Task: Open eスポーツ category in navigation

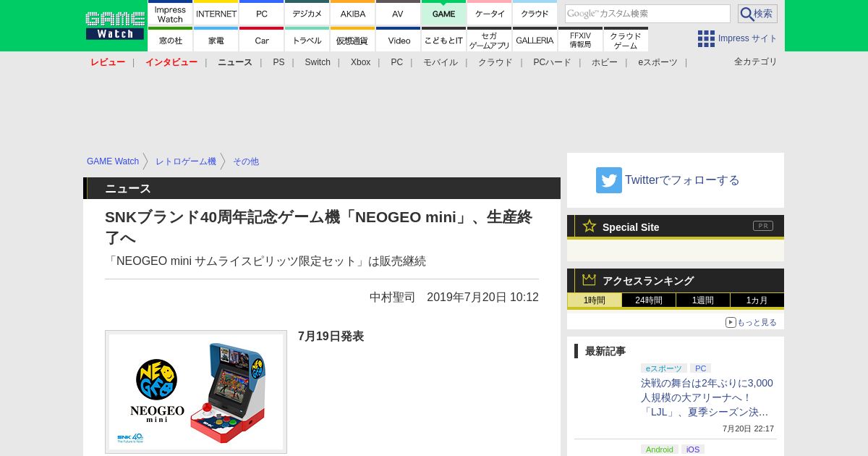Action: (x=658, y=62)
